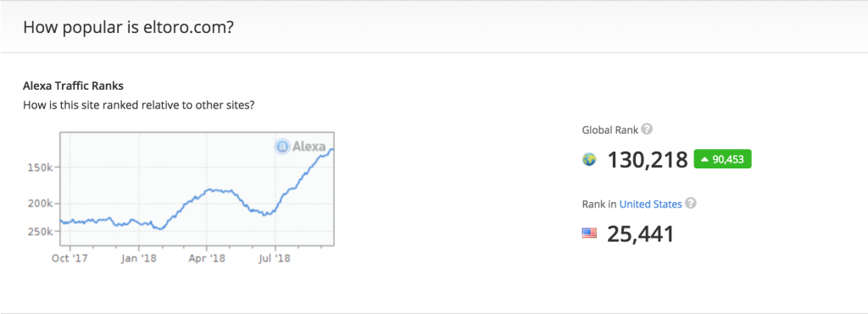Click the global rank number 130,218
The height and width of the screenshot is (314, 868).
648,160
